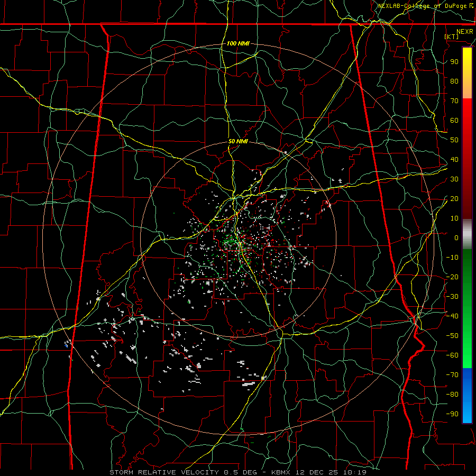Click the 70 value on the velocity scale
476x476 pixels.
point(454,101)
